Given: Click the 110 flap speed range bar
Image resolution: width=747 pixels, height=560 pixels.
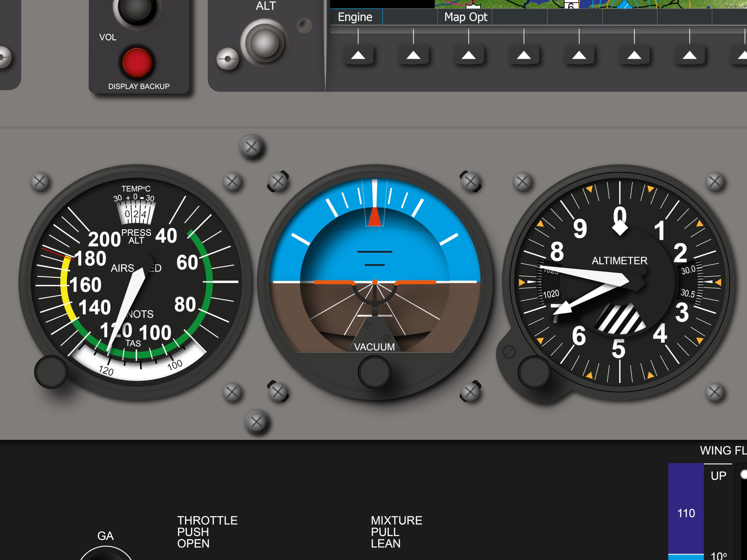Looking at the screenshot, I should click(686, 508).
